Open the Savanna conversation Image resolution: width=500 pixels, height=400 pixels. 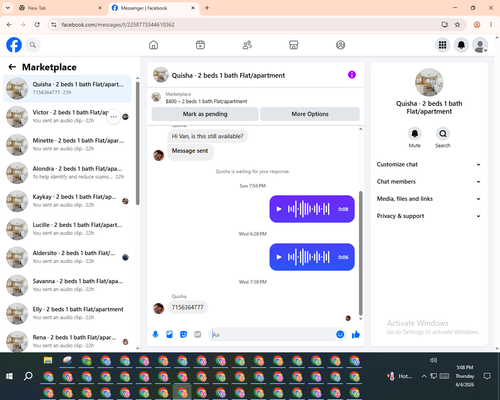pyautogui.click(x=67, y=285)
